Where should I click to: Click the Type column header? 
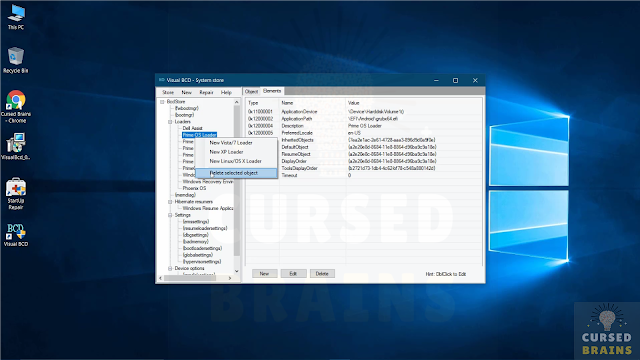[x=262, y=103]
